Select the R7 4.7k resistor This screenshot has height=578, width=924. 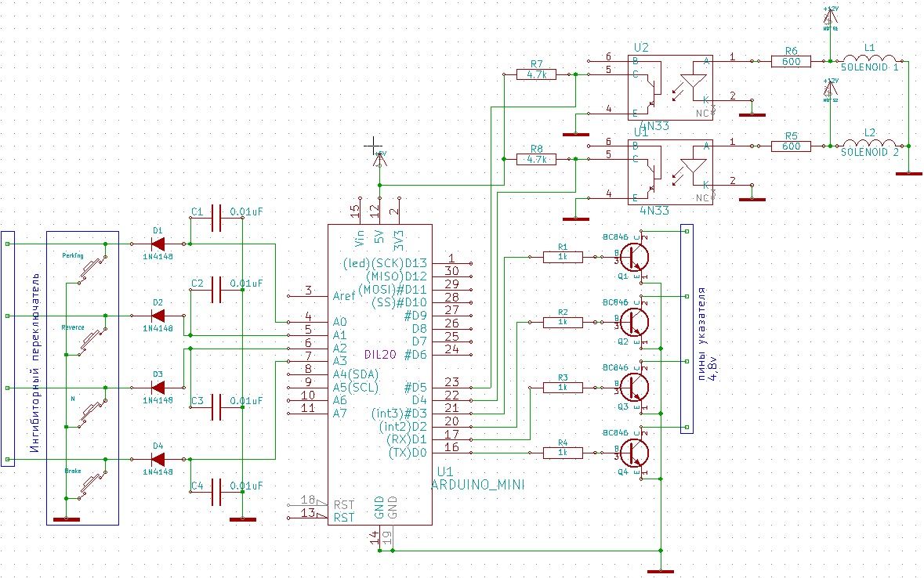[537, 74]
